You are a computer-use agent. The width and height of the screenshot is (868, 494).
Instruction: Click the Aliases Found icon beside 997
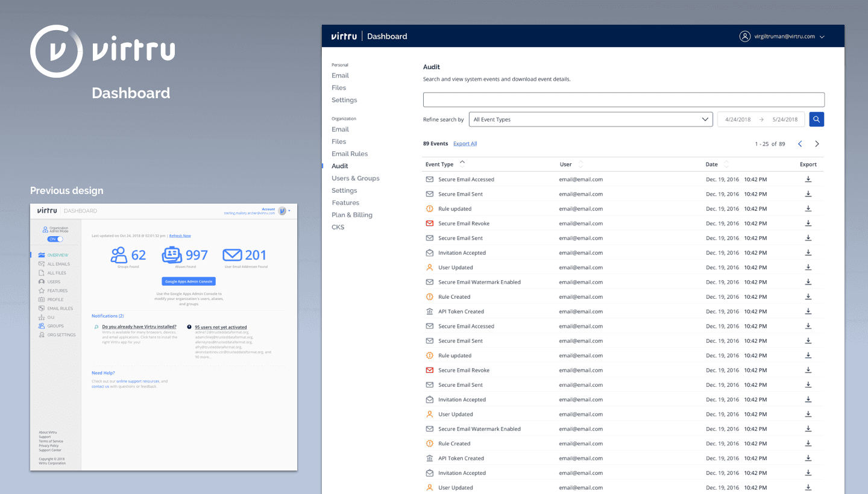(x=172, y=255)
